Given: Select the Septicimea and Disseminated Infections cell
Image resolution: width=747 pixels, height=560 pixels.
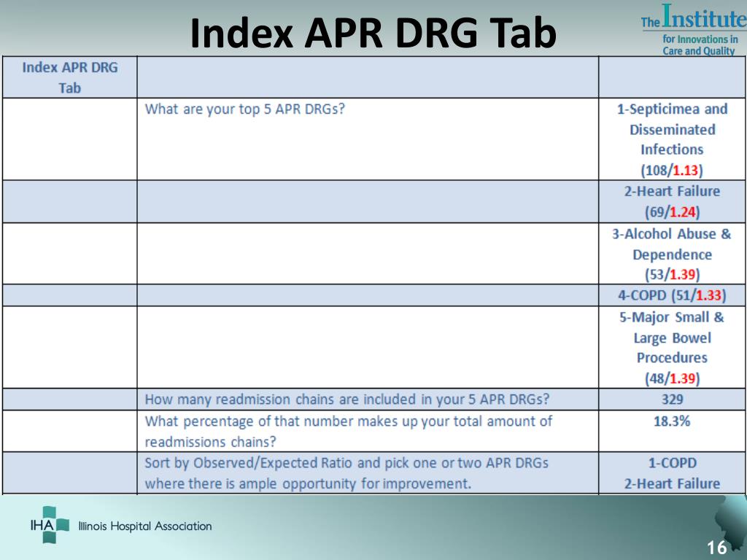Looking at the screenshot, I should tap(672, 139).
